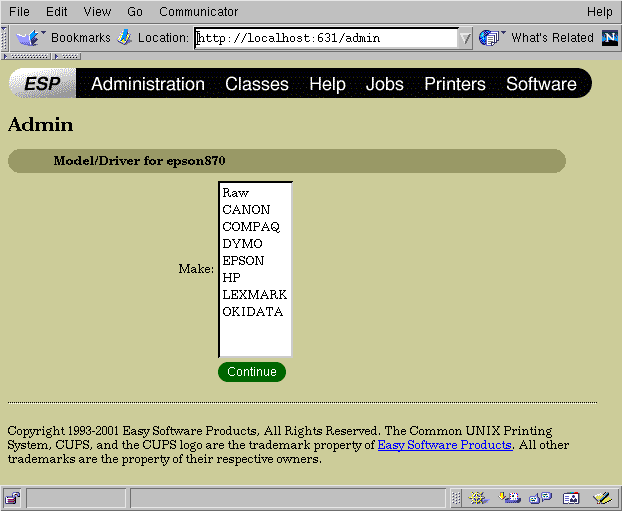Open Navigator from the component bar

tap(478, 497)
